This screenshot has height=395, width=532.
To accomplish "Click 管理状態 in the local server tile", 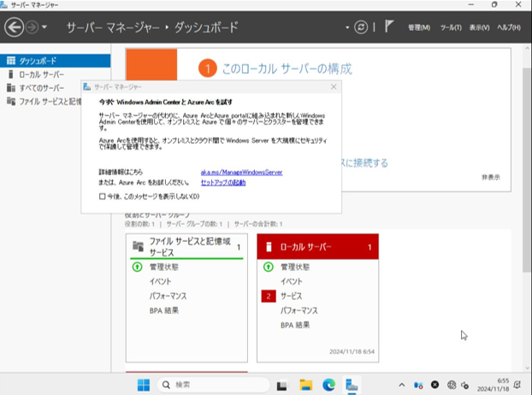I will click(x=295, y=267).
